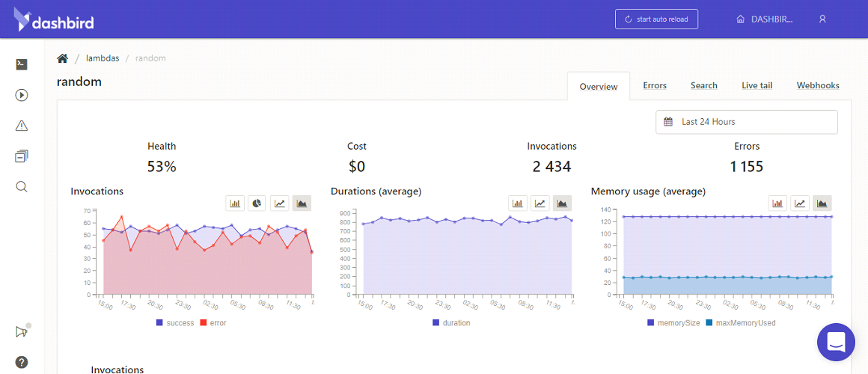868x374 pixels.
Task: Toggle the maxMemoryUsed series legend
Action: tap(741, 322)
